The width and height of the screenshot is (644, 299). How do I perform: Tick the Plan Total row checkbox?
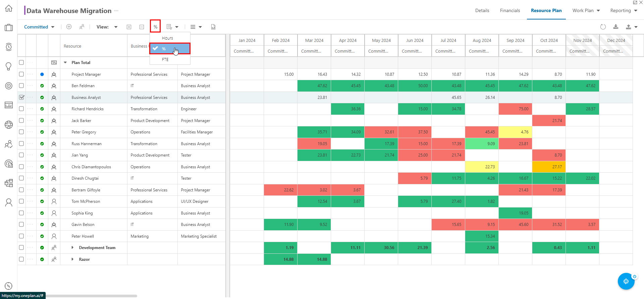(21, 62)
